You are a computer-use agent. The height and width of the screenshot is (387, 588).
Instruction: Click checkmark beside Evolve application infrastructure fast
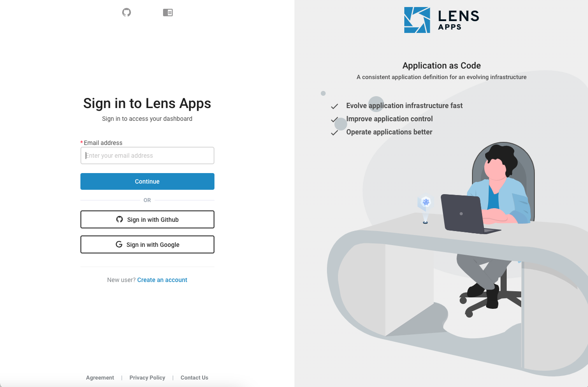pyautogui.click(x=334, y=106)
